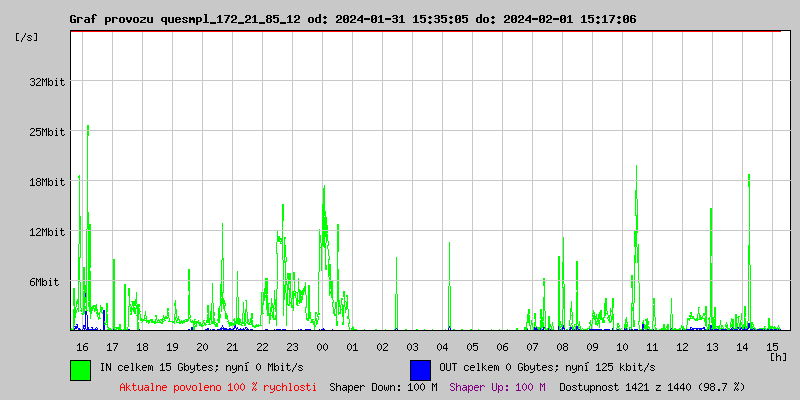
Task: Click the 'Shaper Down: 100 M' label
Action: point(383,387)
